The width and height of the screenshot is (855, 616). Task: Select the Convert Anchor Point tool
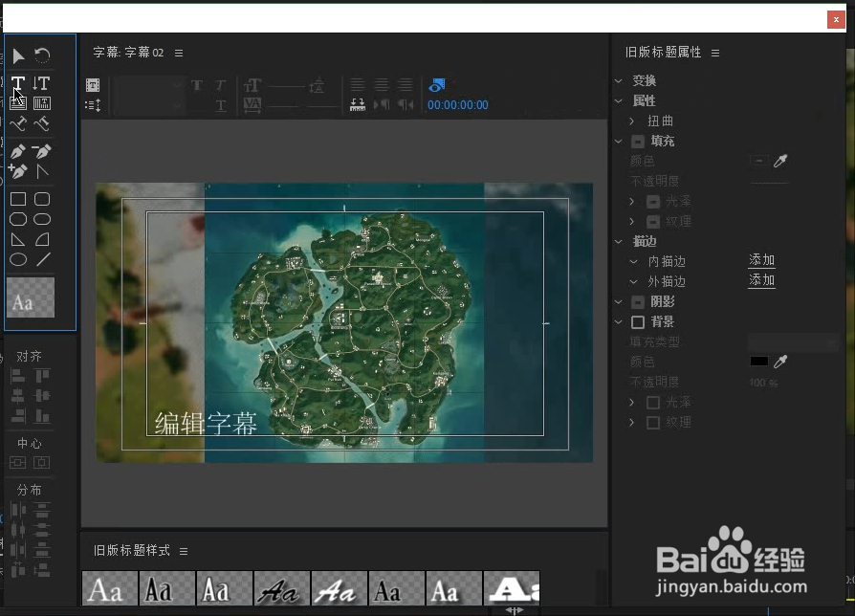click(42, 172)
